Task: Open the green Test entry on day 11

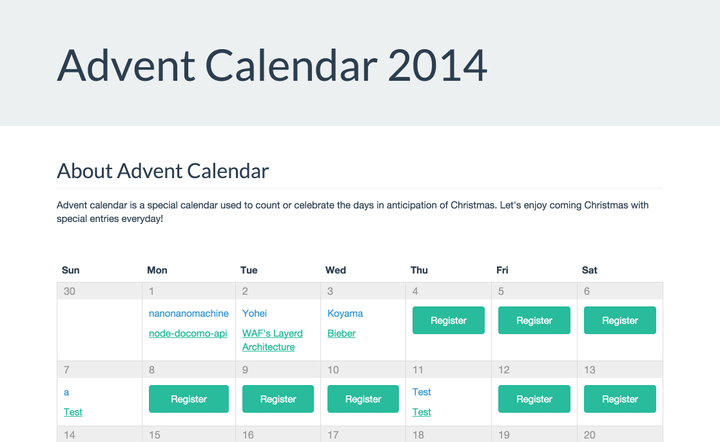Action: click(422, 412)
